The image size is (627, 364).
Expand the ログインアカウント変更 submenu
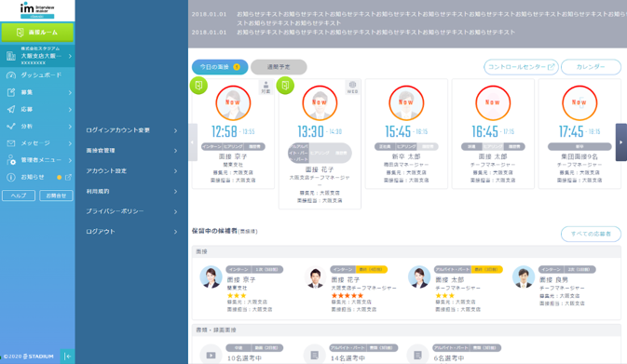coord(131,130)
